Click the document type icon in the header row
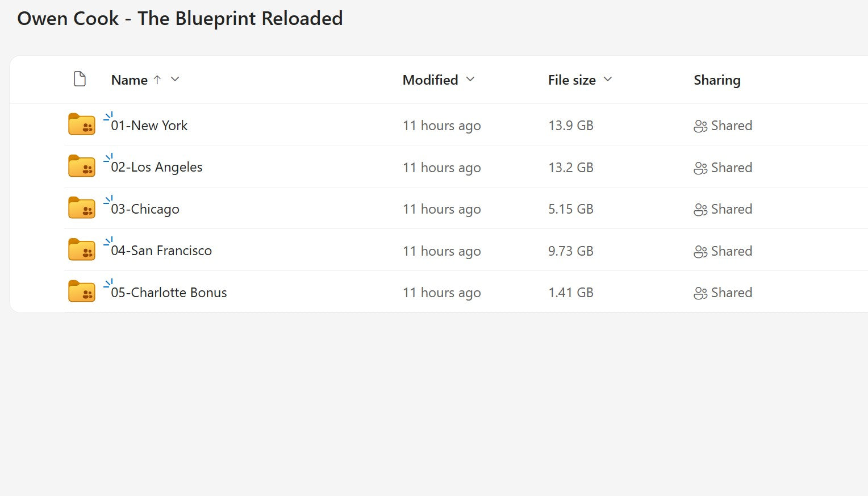This screenshot has width=868, height=496. [80, 79]
